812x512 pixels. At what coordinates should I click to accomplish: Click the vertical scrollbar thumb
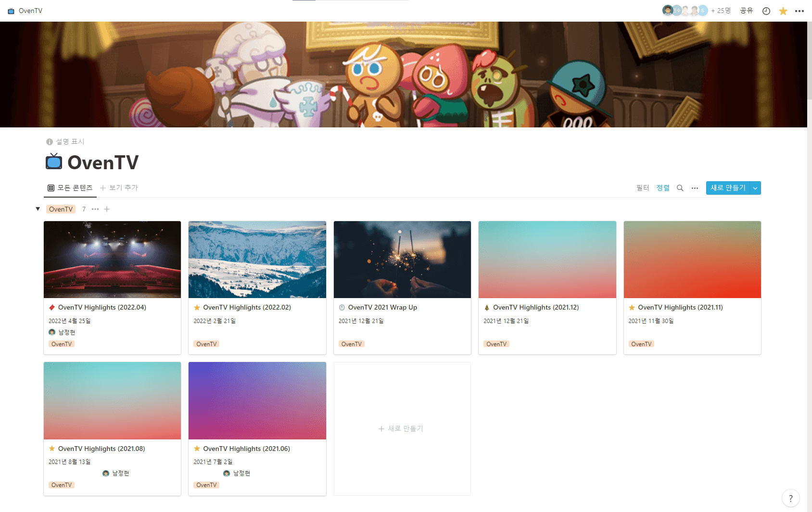(x=810, y=60)
